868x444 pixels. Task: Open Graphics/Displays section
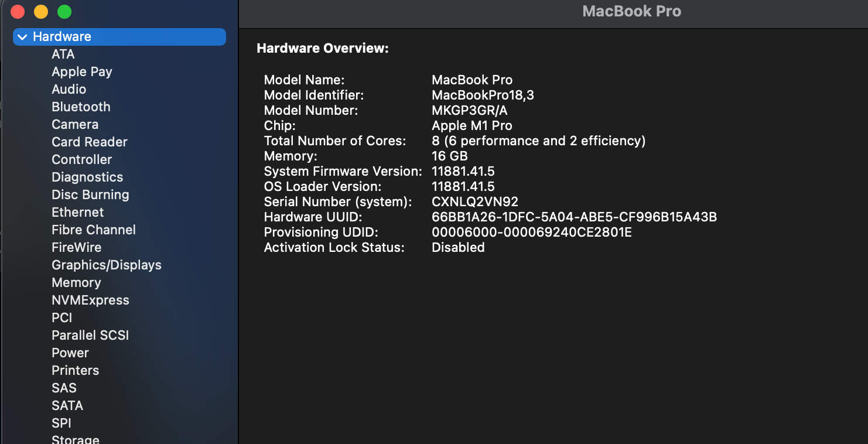click(x=106, y=265)
